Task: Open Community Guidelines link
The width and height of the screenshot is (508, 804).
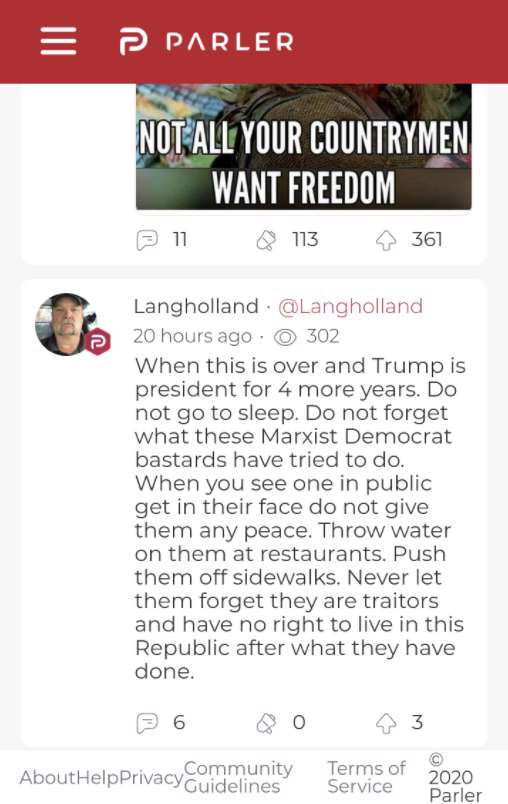Action: [x=238, y=777]
